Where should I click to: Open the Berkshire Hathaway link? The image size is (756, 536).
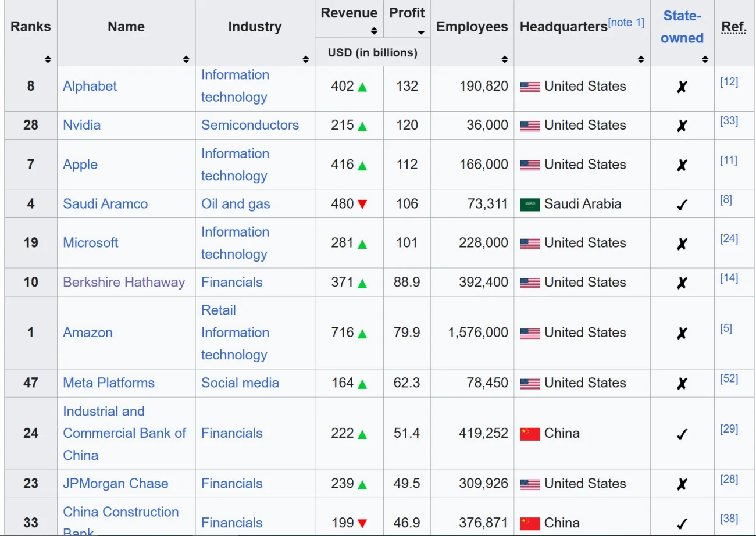124,282
